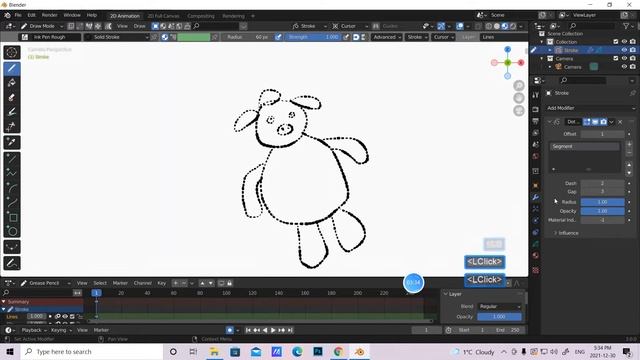Open the Keying dropdown
The height and width of the screenshot is (360, 640).
[x=60, y=330]
